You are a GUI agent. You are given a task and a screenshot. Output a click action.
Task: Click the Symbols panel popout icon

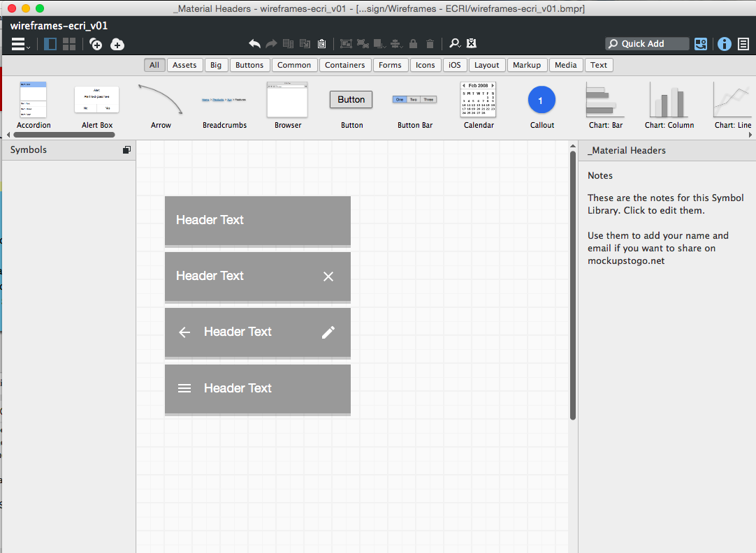(126, 150)
